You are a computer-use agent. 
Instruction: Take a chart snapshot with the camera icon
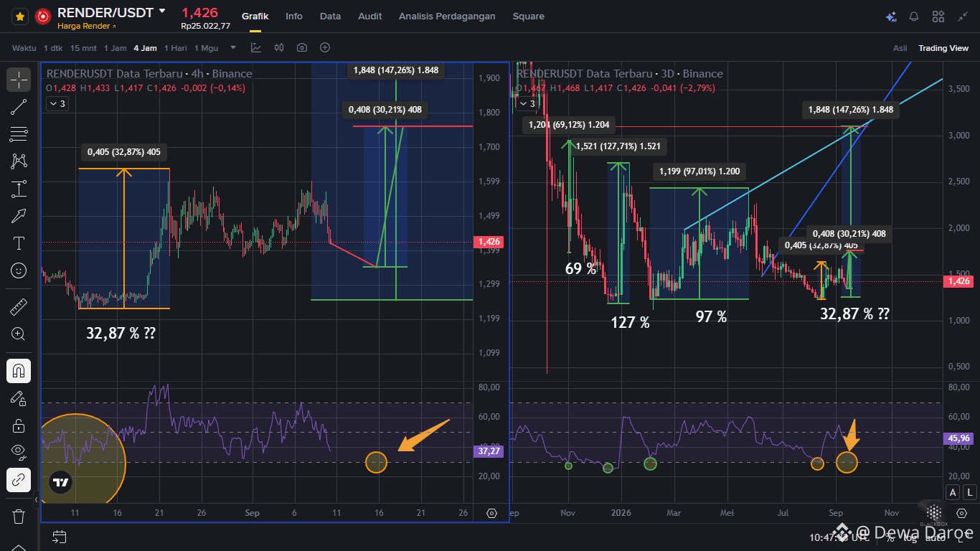pyautogui.click(x=302, y=47)
